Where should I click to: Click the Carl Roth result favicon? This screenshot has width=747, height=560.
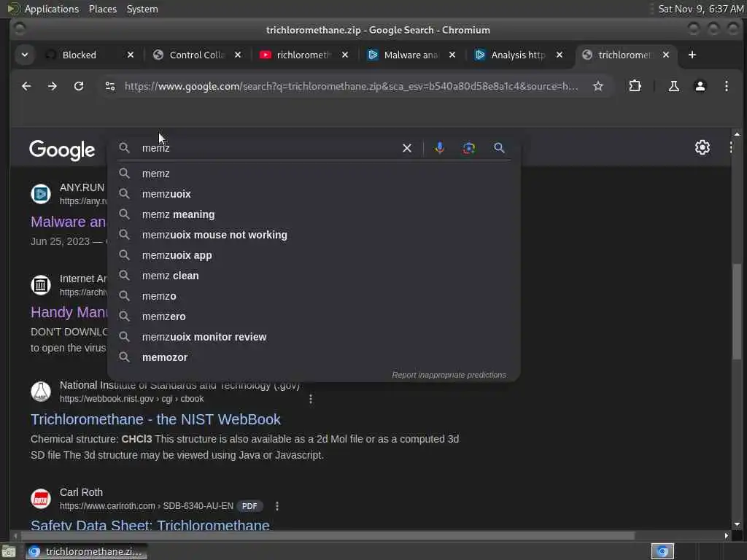coord(41,499)
